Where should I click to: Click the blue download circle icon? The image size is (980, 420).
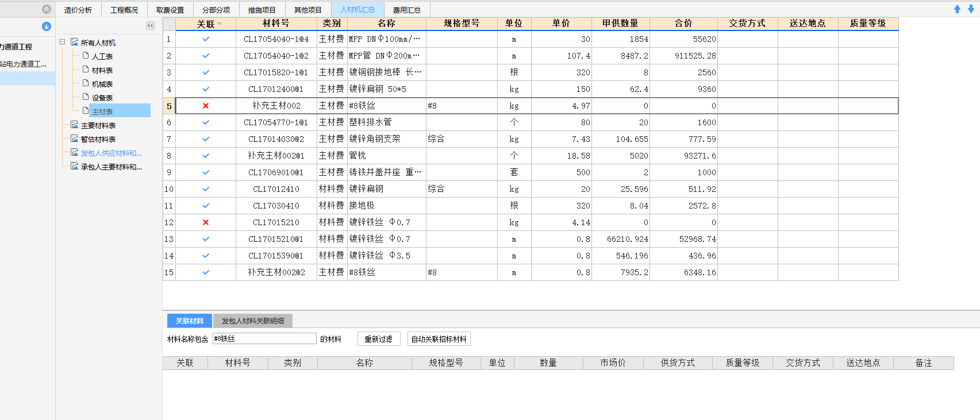pos(47,26)
